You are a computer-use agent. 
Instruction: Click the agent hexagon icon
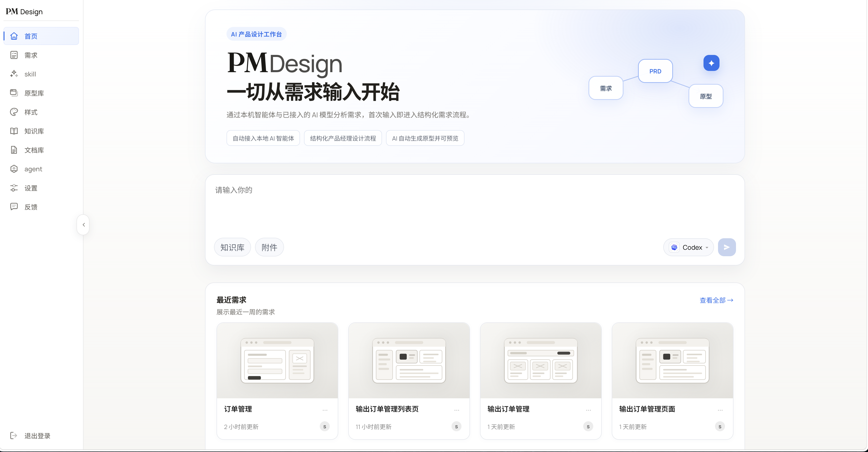[14, 169]
